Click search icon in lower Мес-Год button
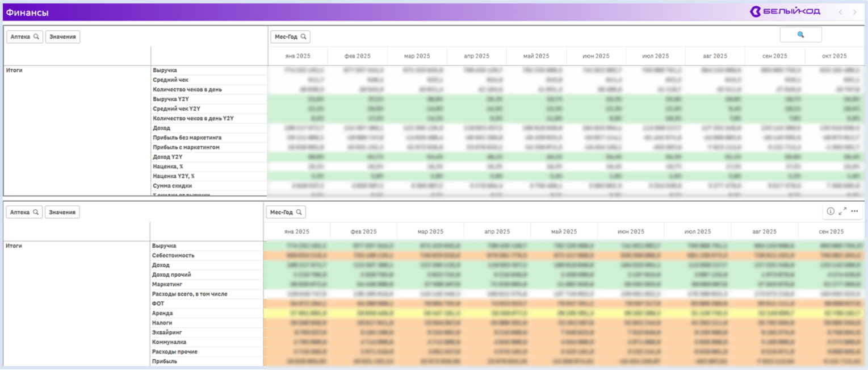 [x=299, y=212]
